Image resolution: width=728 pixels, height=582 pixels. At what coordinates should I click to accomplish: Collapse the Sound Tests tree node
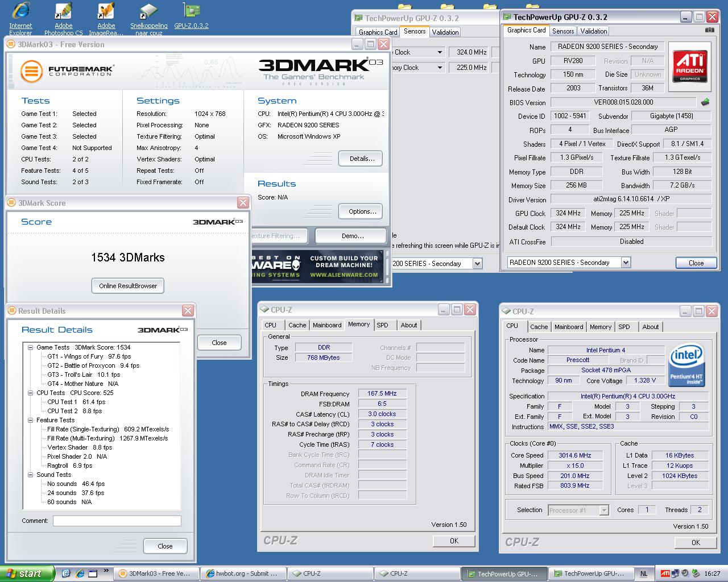click(x=31, y=475)
